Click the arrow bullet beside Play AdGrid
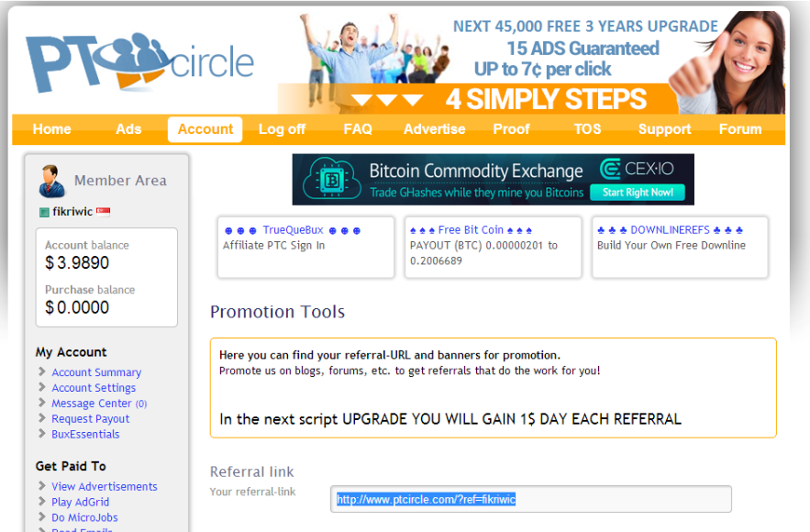 (x=42, y=501)
